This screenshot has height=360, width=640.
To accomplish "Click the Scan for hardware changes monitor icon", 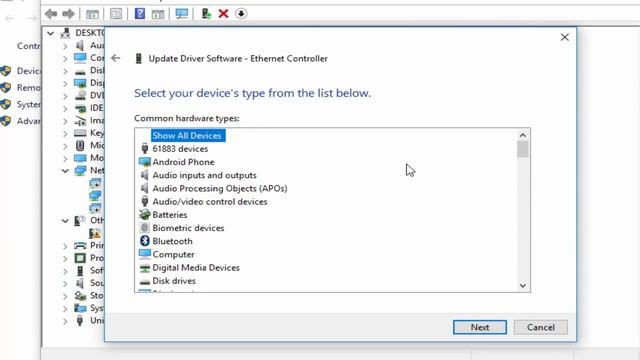I will click(x=182, y=14).
